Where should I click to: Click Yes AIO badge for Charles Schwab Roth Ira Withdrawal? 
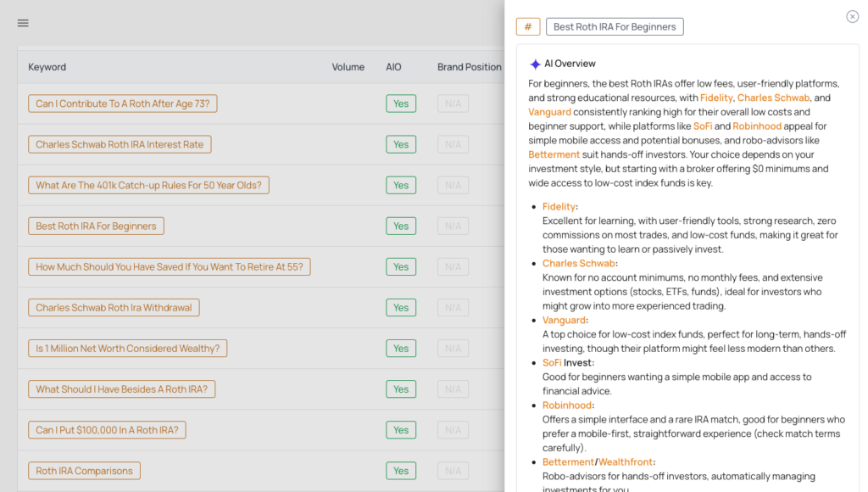pos(401,308)
